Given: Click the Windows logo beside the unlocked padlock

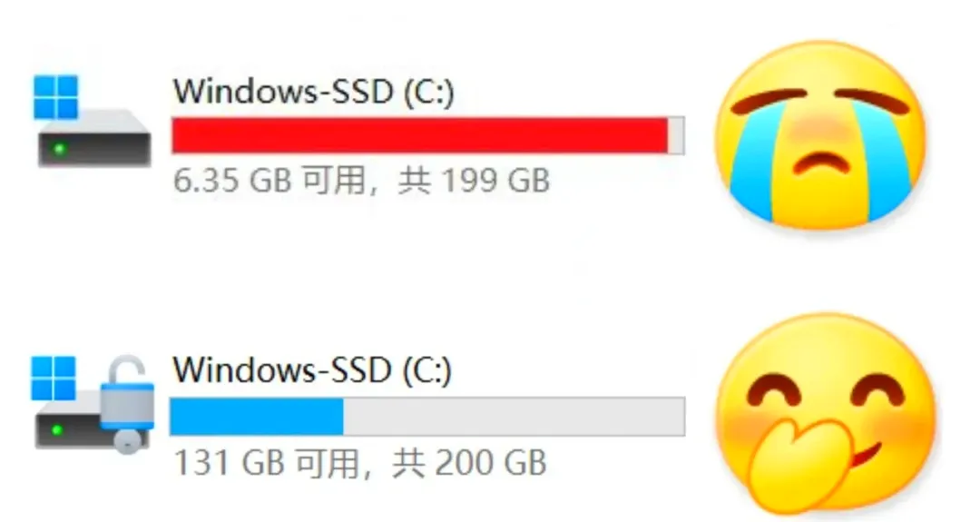Looking at the screenshot, I should coord(54,379).
